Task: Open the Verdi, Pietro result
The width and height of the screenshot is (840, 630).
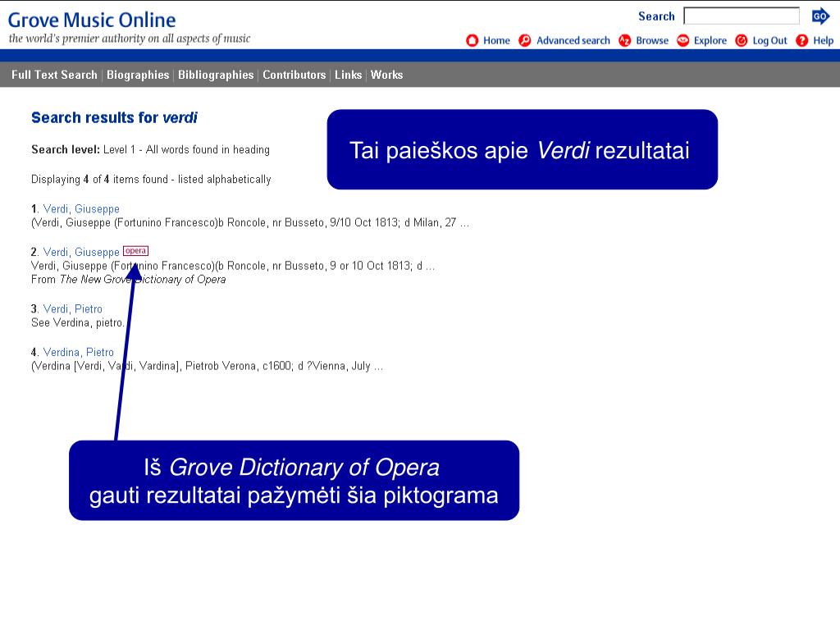Action: click(72, 309)
